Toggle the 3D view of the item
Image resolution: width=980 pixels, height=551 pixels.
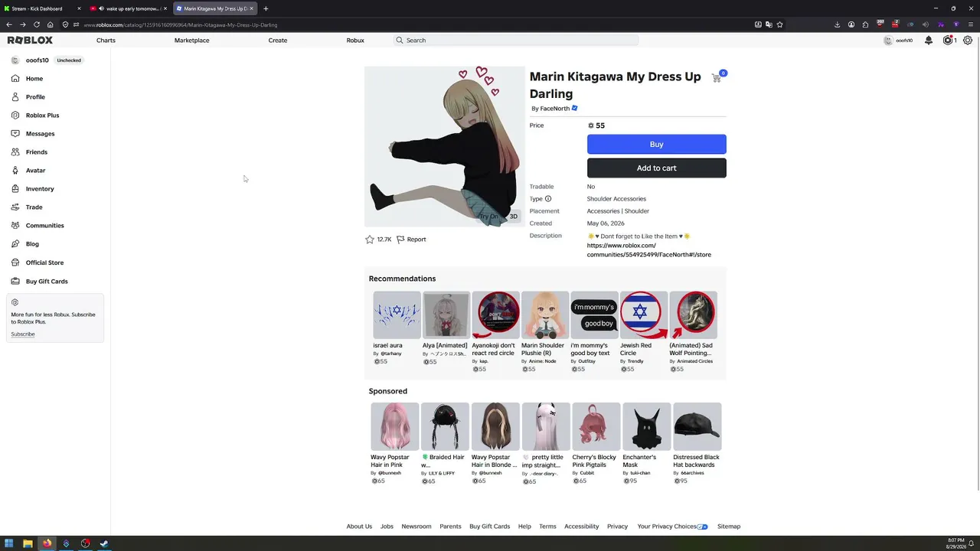coord(513,217)
